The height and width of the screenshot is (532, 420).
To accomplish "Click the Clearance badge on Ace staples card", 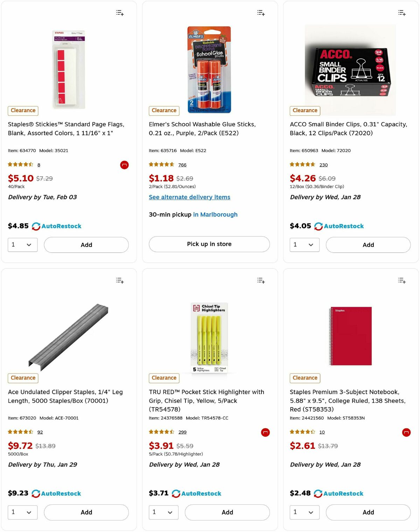I will [x=23, y=378].
